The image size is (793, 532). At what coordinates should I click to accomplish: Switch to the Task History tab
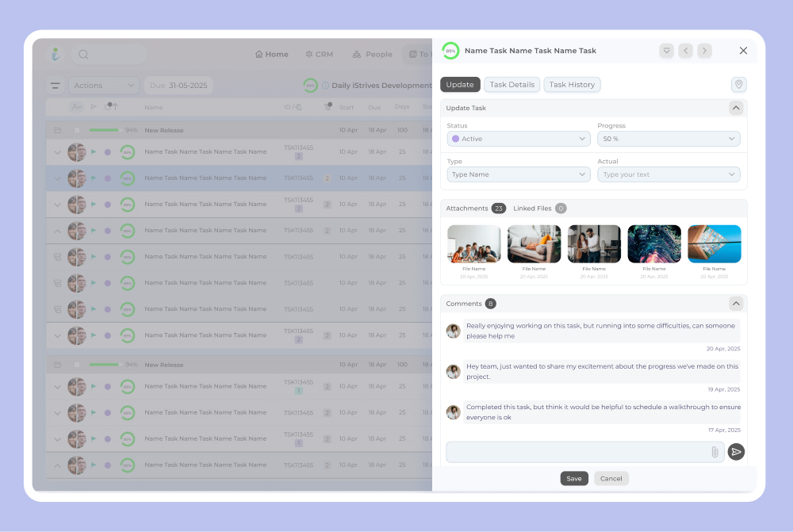pyautogui.click(x=572, y=85)
